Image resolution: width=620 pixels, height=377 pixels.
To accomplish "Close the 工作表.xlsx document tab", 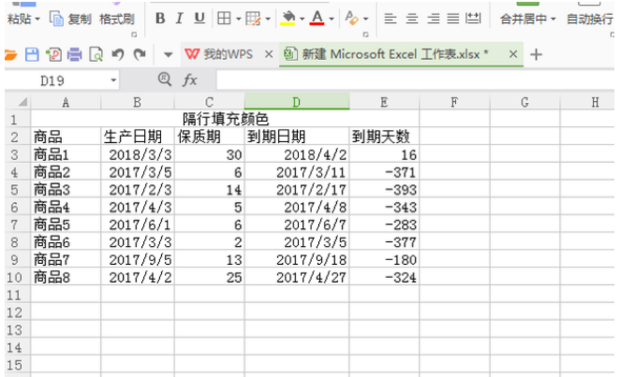I will point(513,54).
